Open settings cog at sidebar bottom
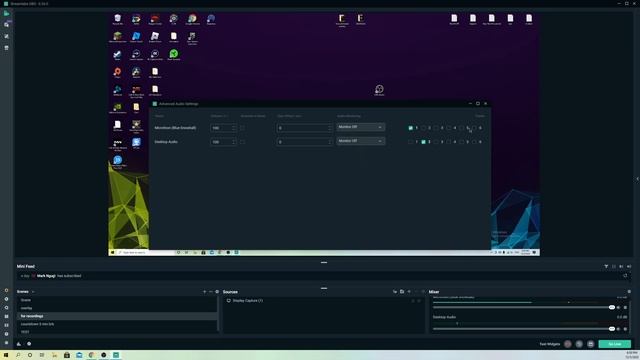 pyautogui.click(x=6, y=342)
